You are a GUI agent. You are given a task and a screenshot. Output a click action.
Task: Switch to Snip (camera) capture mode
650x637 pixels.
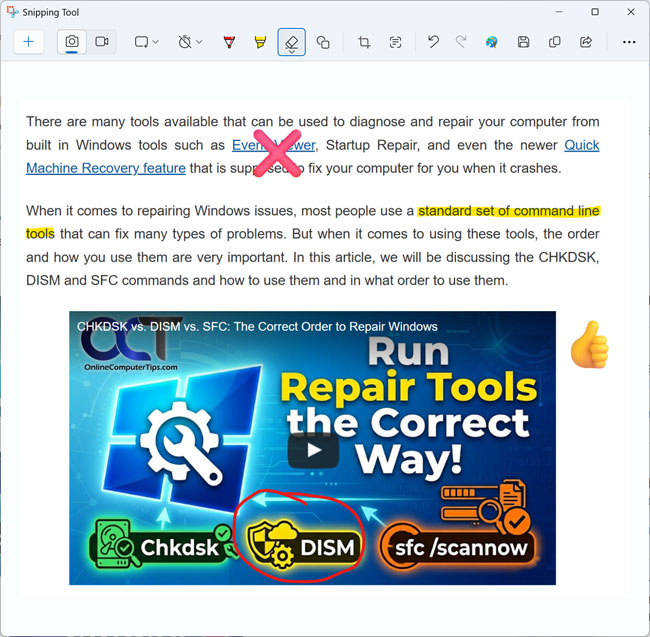point(72,42)
